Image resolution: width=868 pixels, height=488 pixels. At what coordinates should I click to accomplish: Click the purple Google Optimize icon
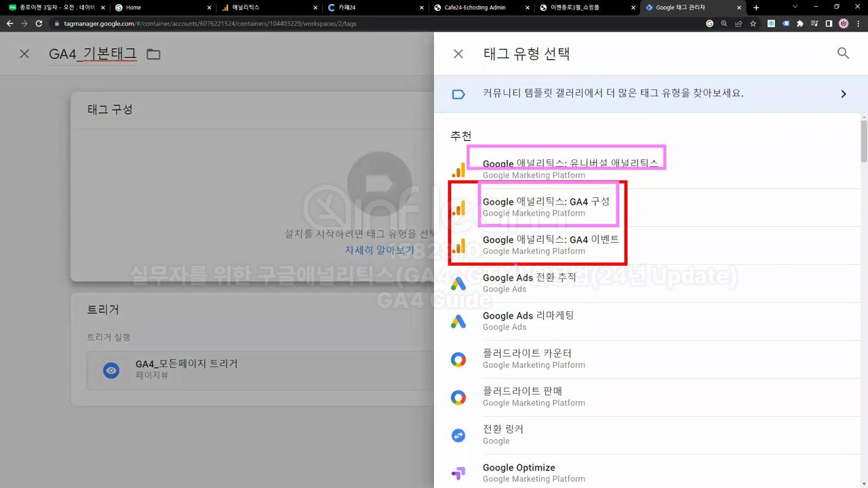[458, 473]
